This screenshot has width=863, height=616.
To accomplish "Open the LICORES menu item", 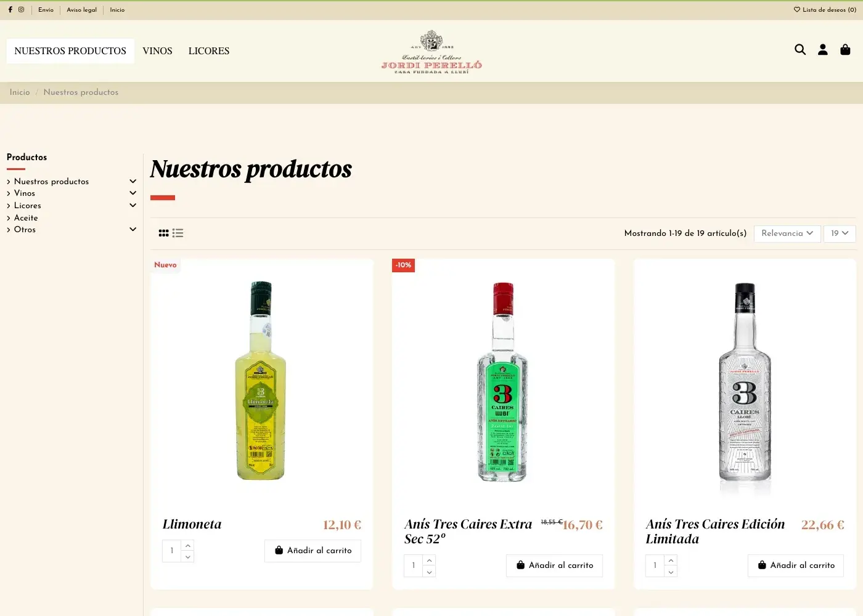I will (x=209, y=51).
